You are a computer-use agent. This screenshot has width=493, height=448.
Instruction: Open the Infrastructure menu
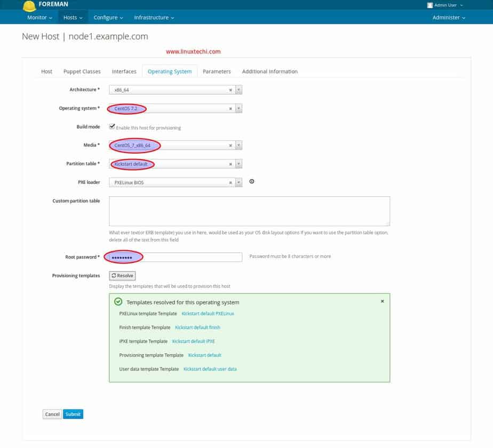pyautogui.click(x=154, y=18)
